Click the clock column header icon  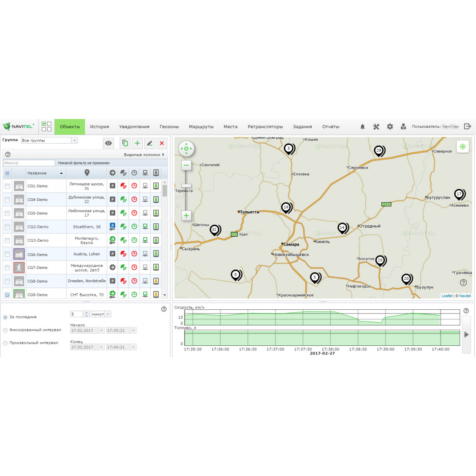(x=134, y=173)
